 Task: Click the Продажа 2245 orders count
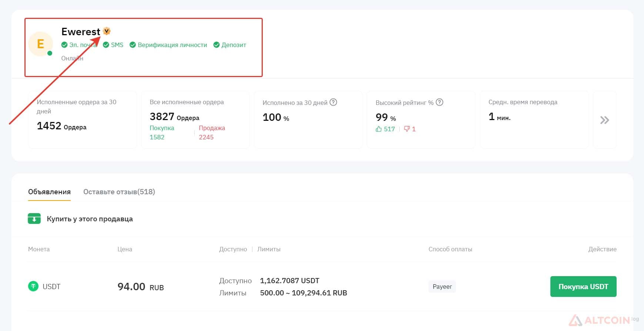coord(212,133)
